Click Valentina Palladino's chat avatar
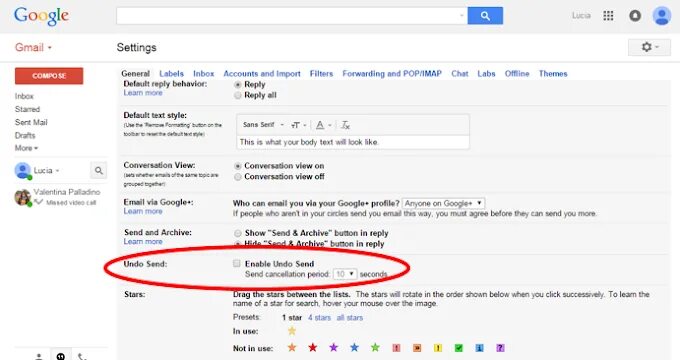Viewport: 680px width, 360px height. coord(23,197)
